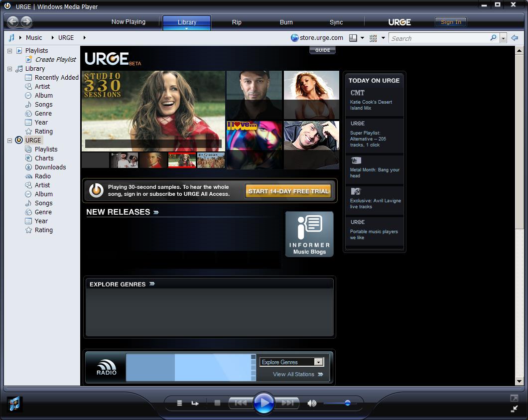Switch to the Rip tab
This screenshot has height=420, width=528.
point(237,22)
